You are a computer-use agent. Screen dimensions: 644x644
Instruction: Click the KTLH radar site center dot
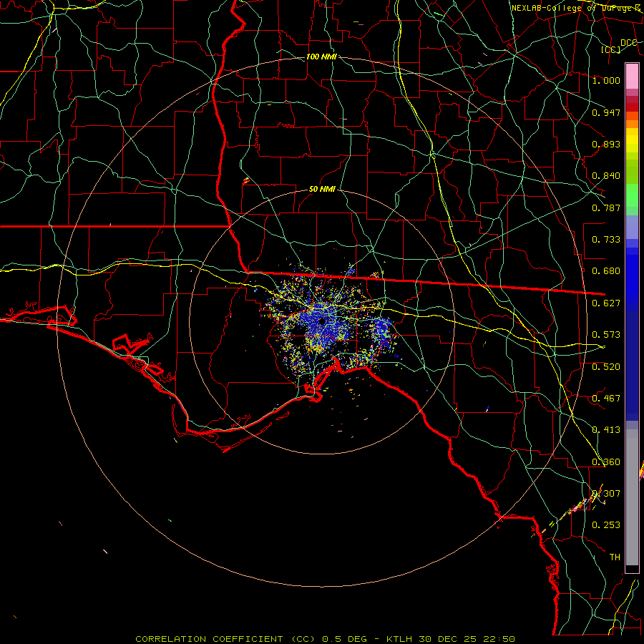322,321
